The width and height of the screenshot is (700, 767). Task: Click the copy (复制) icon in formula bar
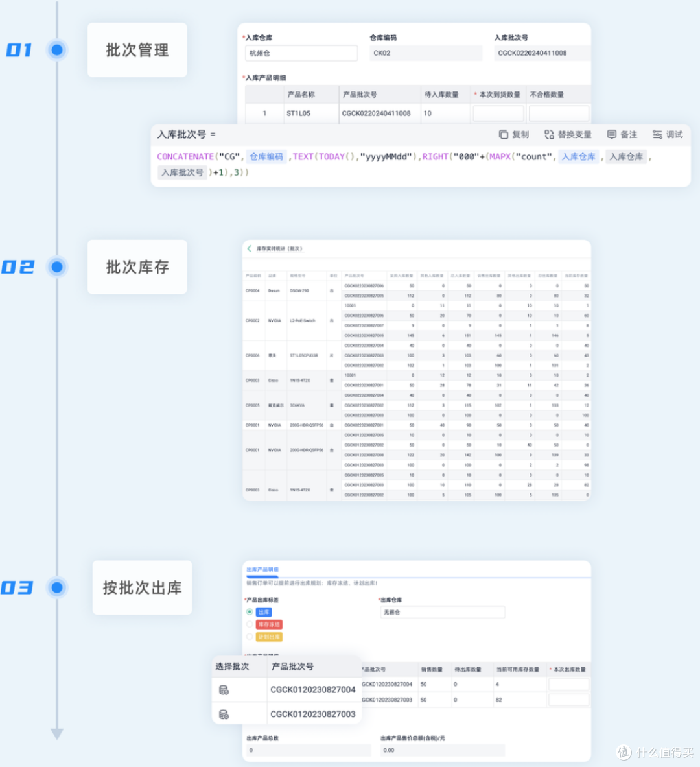[x=503, y=134]
